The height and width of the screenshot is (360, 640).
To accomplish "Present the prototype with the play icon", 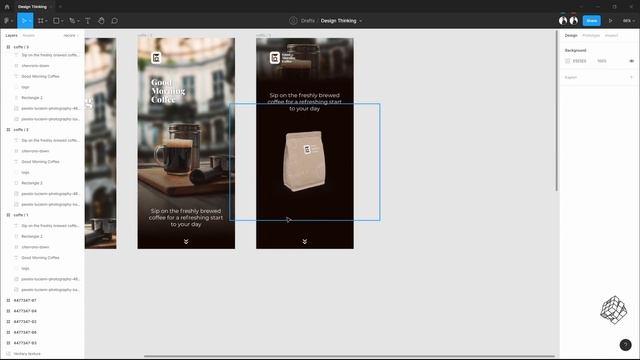I will 611,21.
